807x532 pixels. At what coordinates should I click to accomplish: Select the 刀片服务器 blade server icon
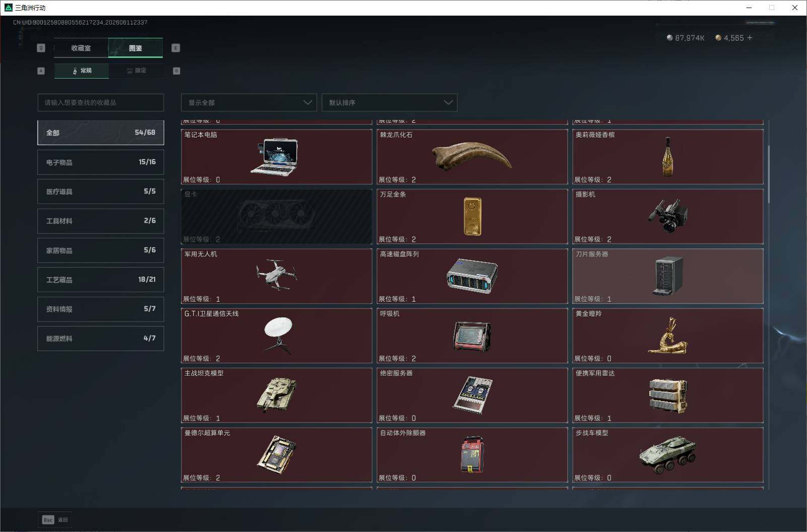pos(668,276)
